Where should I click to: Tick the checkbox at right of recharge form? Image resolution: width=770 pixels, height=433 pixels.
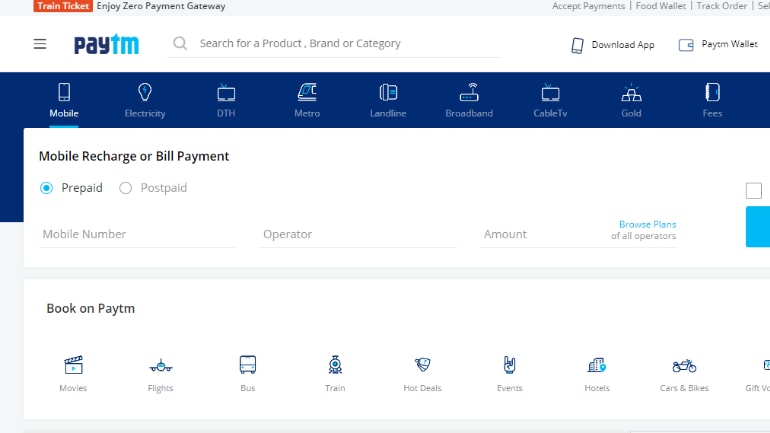(x=753, y=191)
